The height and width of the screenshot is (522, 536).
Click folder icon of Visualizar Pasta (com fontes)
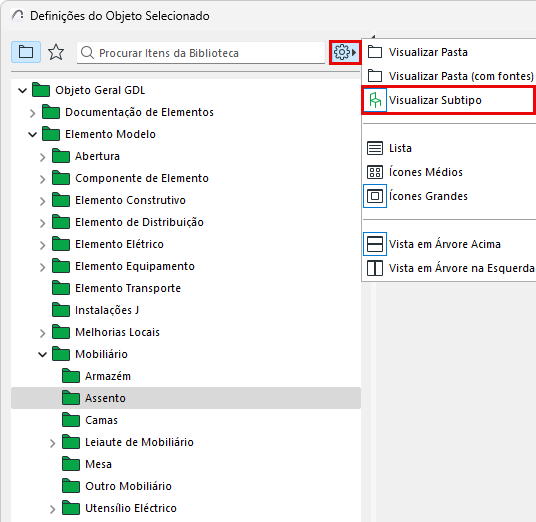click(x=375, y=76)
